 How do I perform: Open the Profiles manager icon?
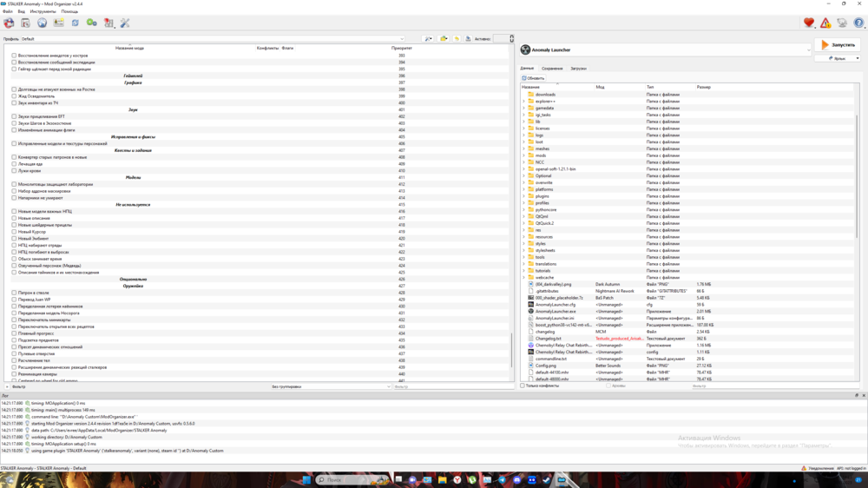click(58, 23)
